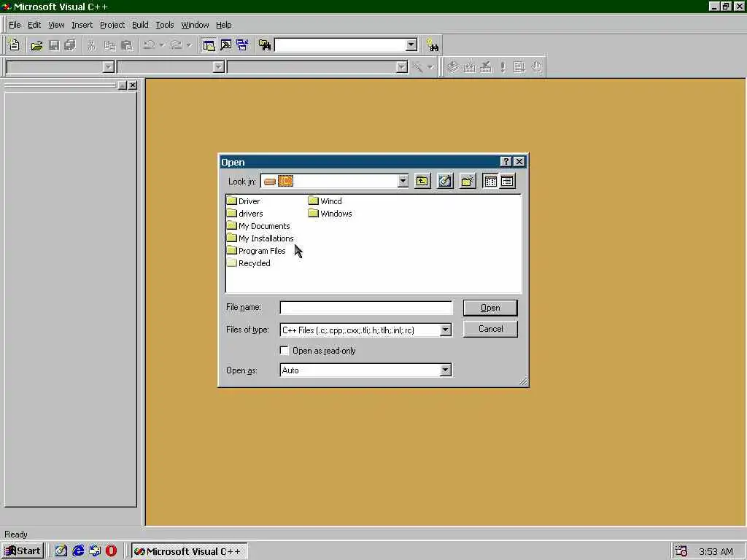Viewport: 747px width, 560px height.
Task: Open the Window List toolbar icon
Action: coord(242,45)
